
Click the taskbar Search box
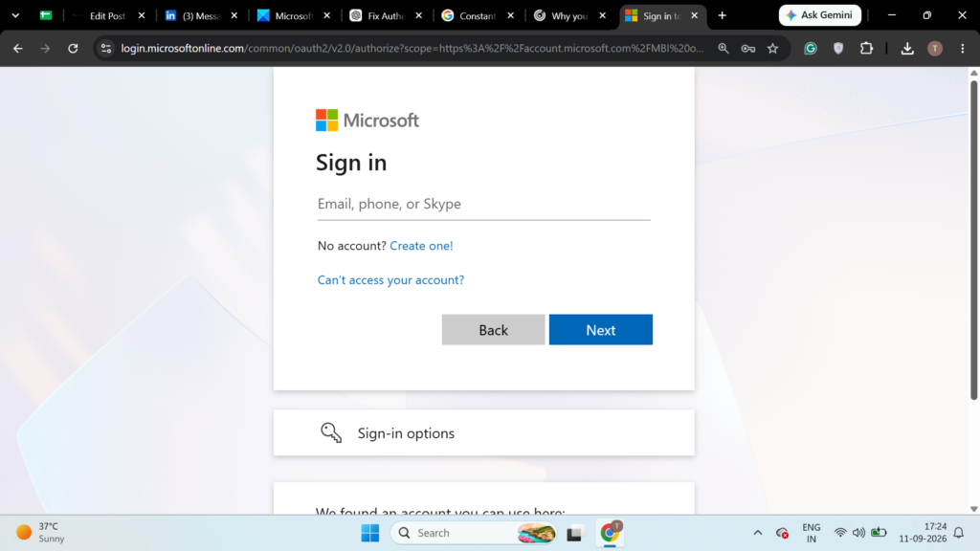tap(473, 533)
